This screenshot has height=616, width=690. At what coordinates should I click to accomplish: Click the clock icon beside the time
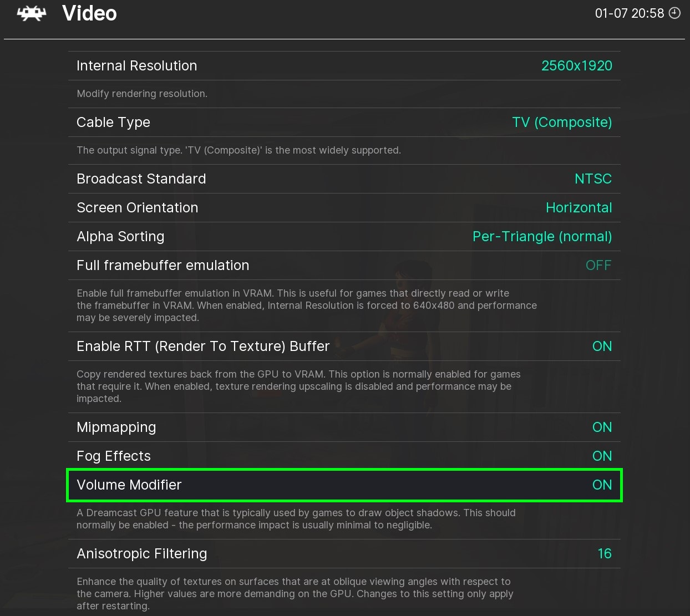(x=674, y=13)
